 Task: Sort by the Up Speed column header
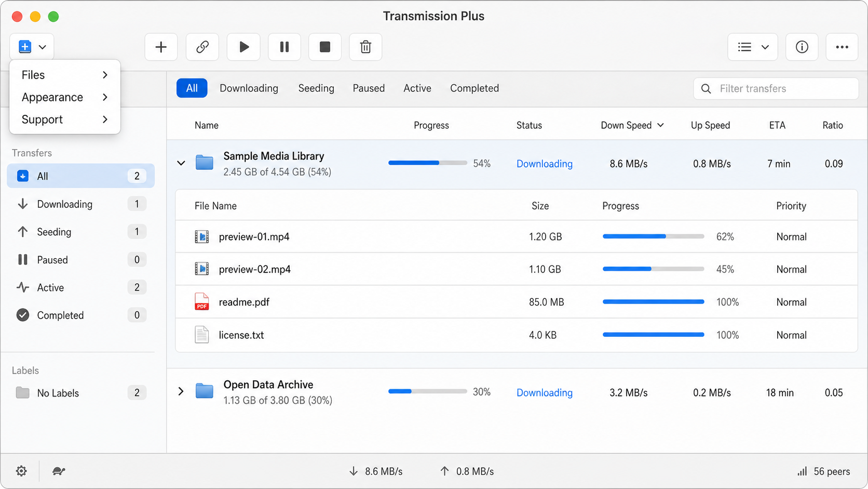tap(710, 125)
